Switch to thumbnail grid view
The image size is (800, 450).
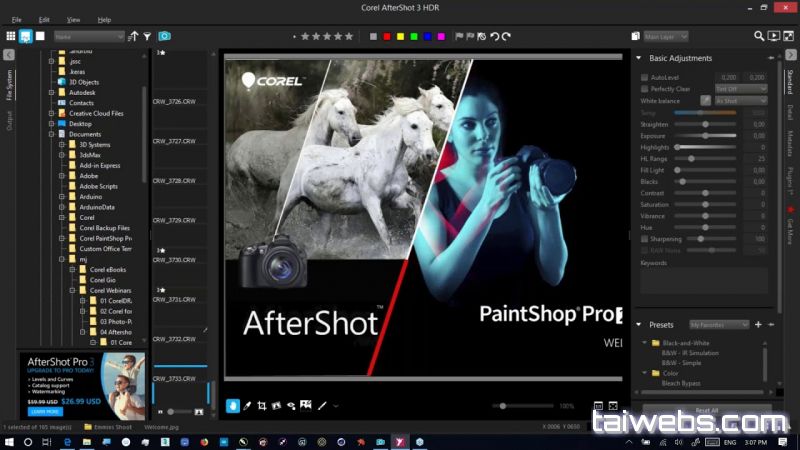click(x=10, y=36)
